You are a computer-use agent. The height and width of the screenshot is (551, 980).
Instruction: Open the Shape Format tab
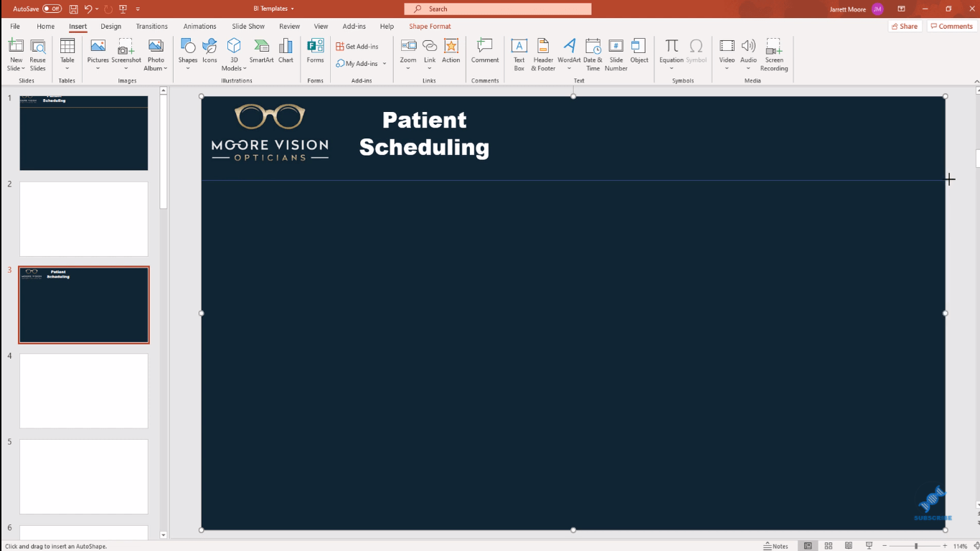tap(430, 27)
